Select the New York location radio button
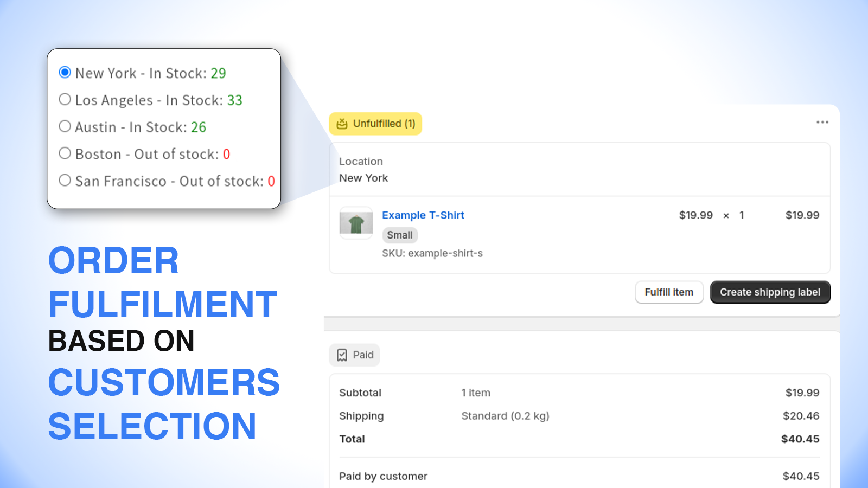 [x=65, y=72]
